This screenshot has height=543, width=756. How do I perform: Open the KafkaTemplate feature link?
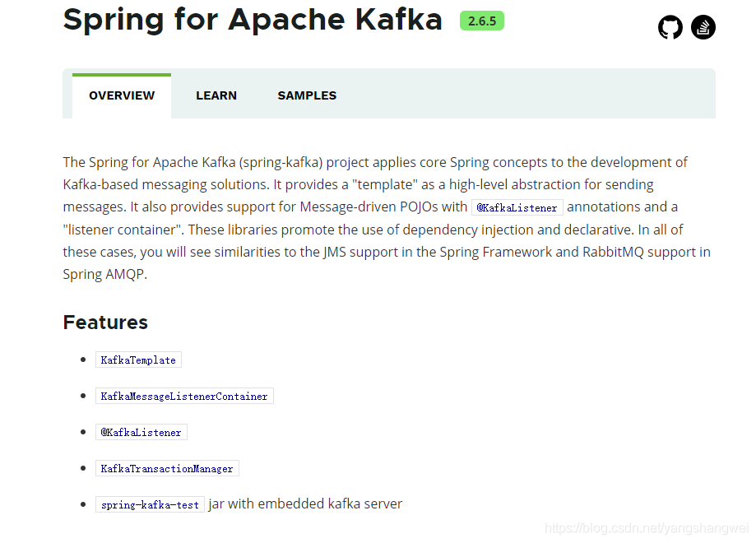coord(137,360)
